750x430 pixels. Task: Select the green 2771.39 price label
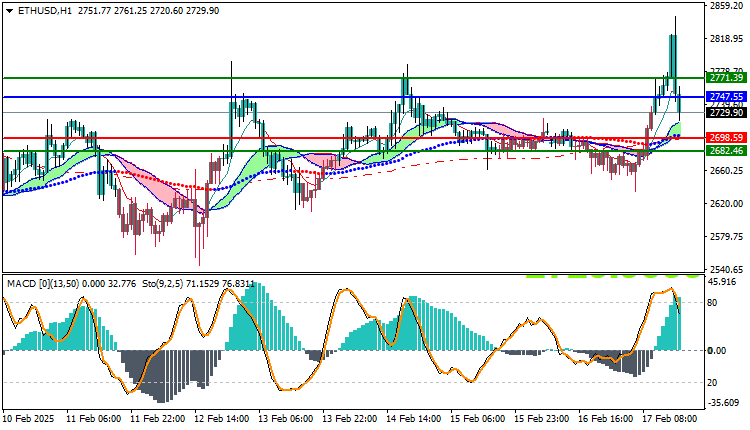click(726, 77)
